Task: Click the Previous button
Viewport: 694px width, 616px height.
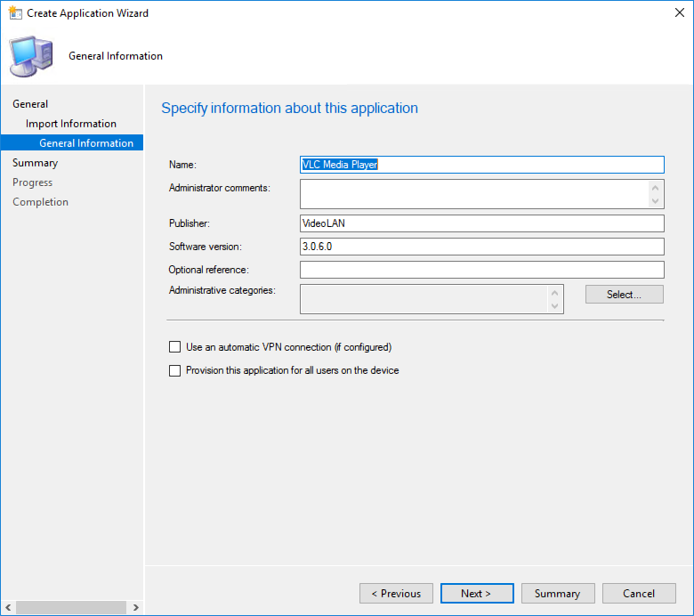Action: point(396,594)
